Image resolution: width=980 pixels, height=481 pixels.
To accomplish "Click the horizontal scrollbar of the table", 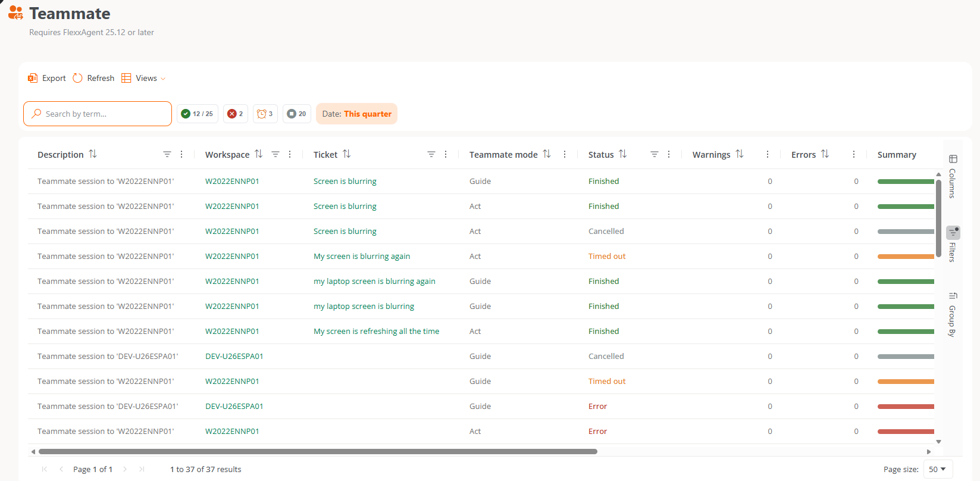I will click(x=318, y=452).
